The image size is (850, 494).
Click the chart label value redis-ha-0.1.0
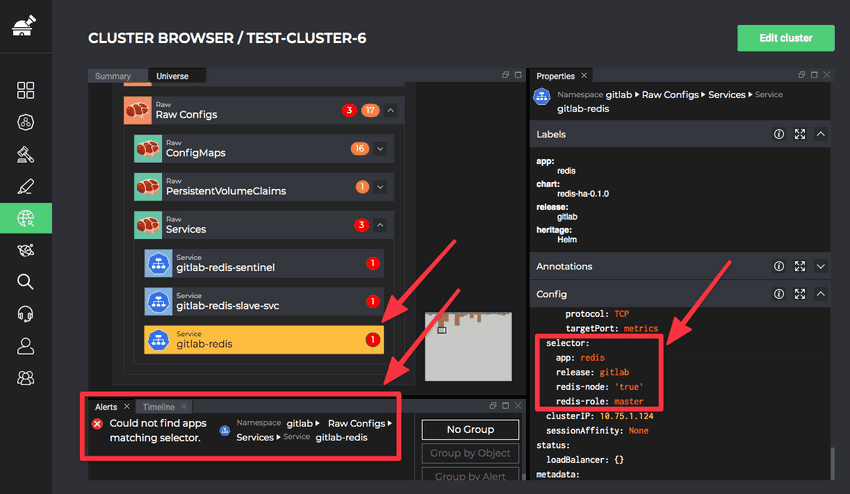point(583,194)
